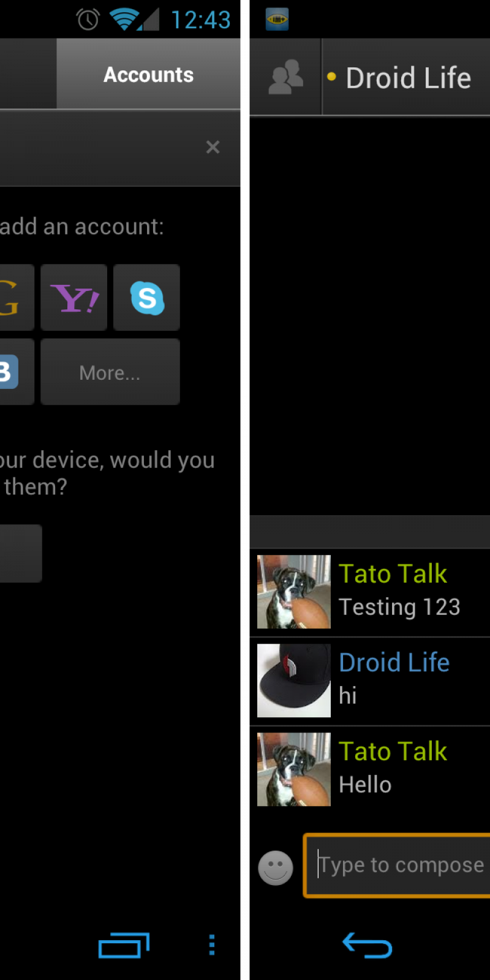Select the Skype account icon
490x980 pixels.
click(x=146, y=298)
